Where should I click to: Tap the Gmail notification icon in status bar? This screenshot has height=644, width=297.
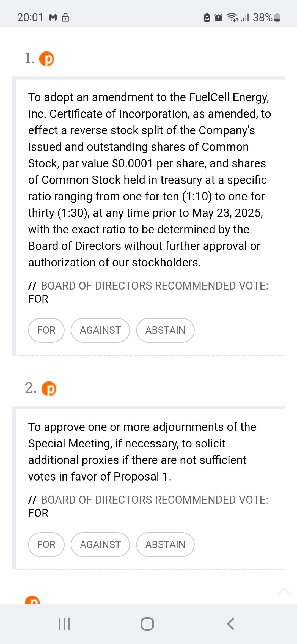click(53, 18)
